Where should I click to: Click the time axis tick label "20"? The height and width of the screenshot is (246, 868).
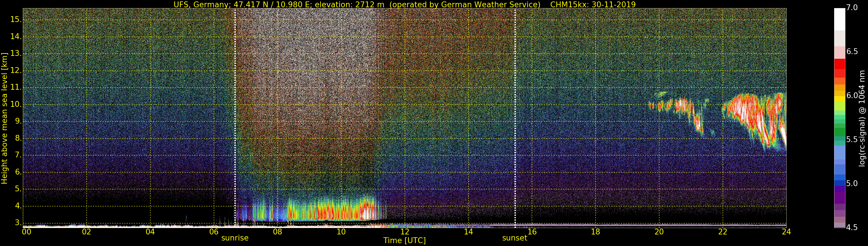coord(659,232)
